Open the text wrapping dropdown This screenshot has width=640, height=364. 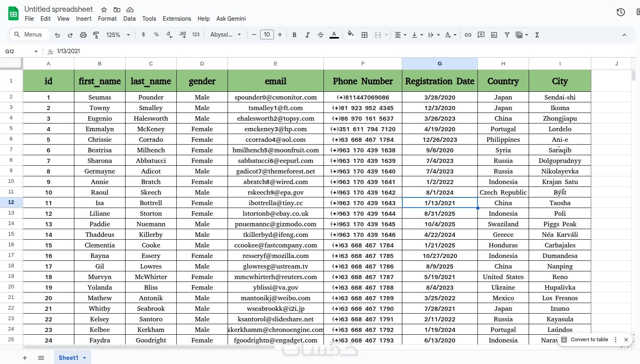434,35
